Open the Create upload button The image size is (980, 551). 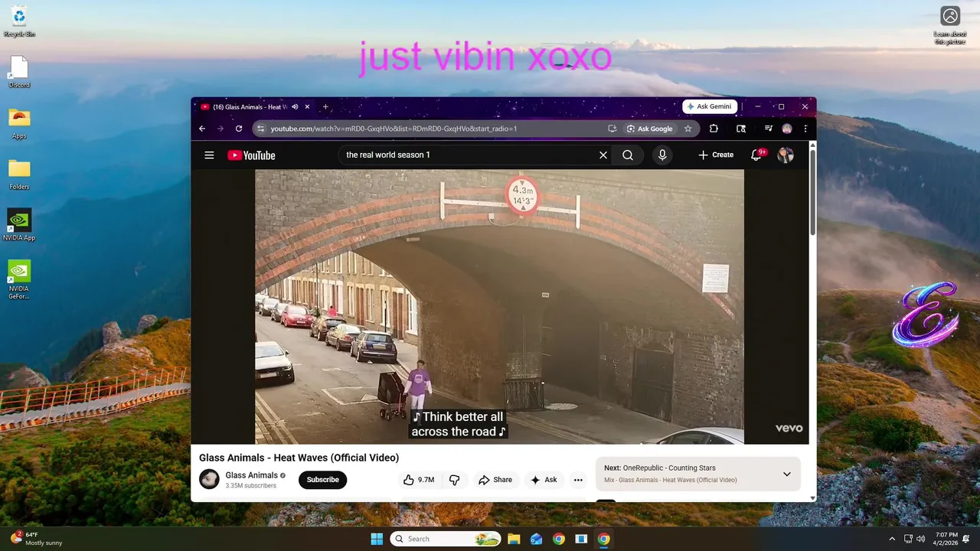pyautogui.click(x=716, y=155)
